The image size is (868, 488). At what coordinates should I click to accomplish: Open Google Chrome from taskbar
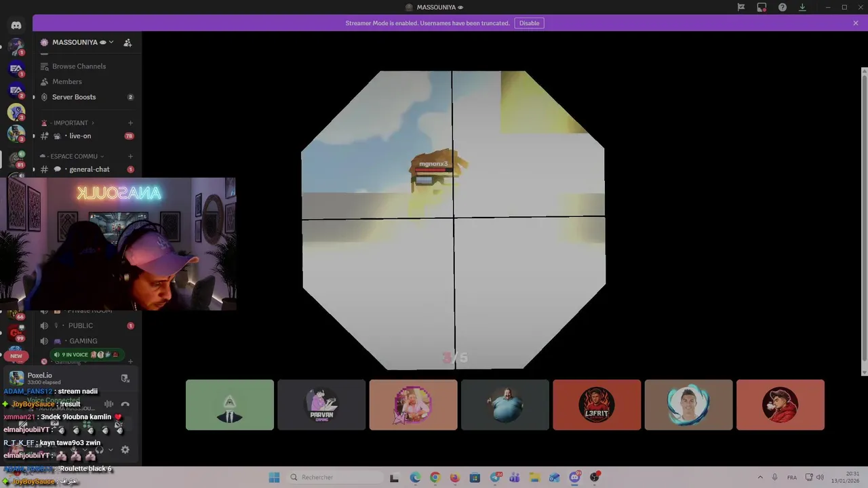[435, 477]
